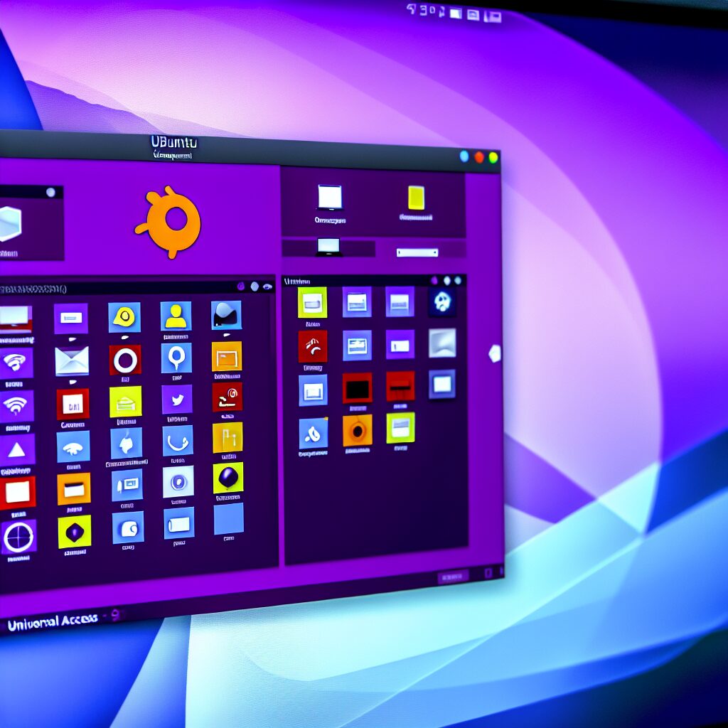Open the Twitter bird tile
The width and height of the screenshot is (728, 728).
[x=176, y=400]
